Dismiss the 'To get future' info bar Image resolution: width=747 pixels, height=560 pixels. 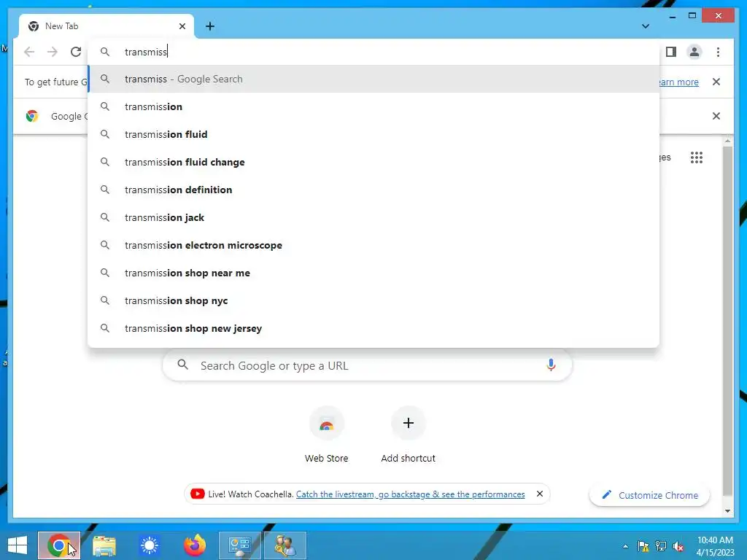(716, 82)
